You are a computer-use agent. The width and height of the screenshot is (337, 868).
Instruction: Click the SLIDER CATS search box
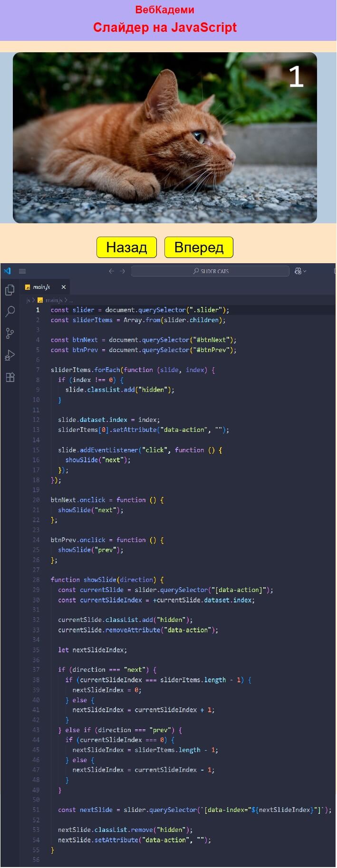[x=210, y=271]
